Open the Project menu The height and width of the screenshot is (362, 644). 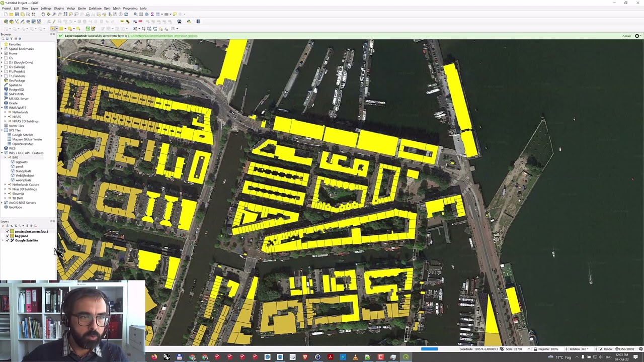7,8
